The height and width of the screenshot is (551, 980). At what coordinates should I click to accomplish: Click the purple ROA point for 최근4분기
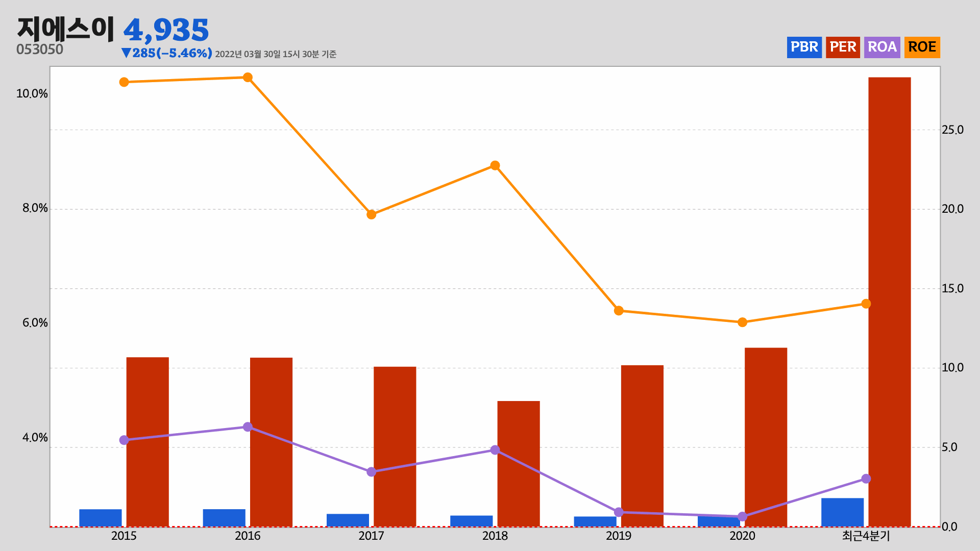coord(866,479)
